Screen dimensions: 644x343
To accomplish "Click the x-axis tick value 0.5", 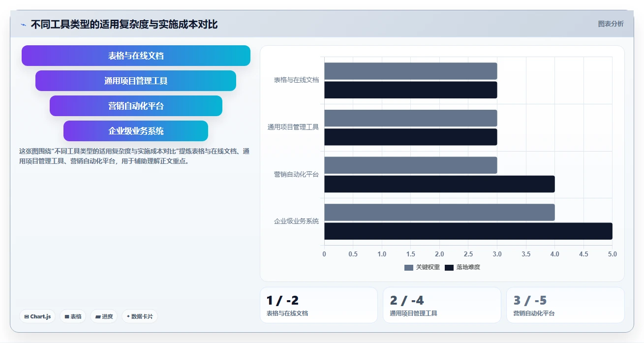I will (x=353, y=254).
